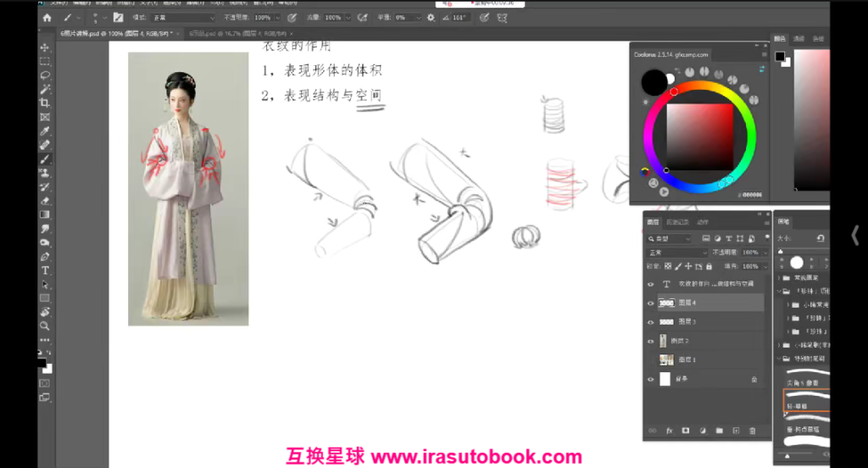Click delete layer trash icon
This screenshot has width=868, height=468.
[x=753, y=431]
